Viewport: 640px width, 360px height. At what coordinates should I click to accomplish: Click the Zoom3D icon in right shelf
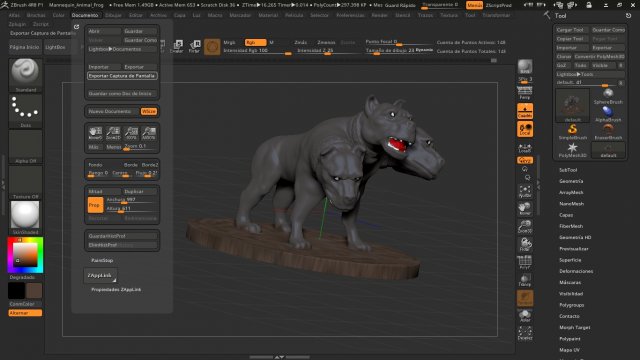[525, 227]
